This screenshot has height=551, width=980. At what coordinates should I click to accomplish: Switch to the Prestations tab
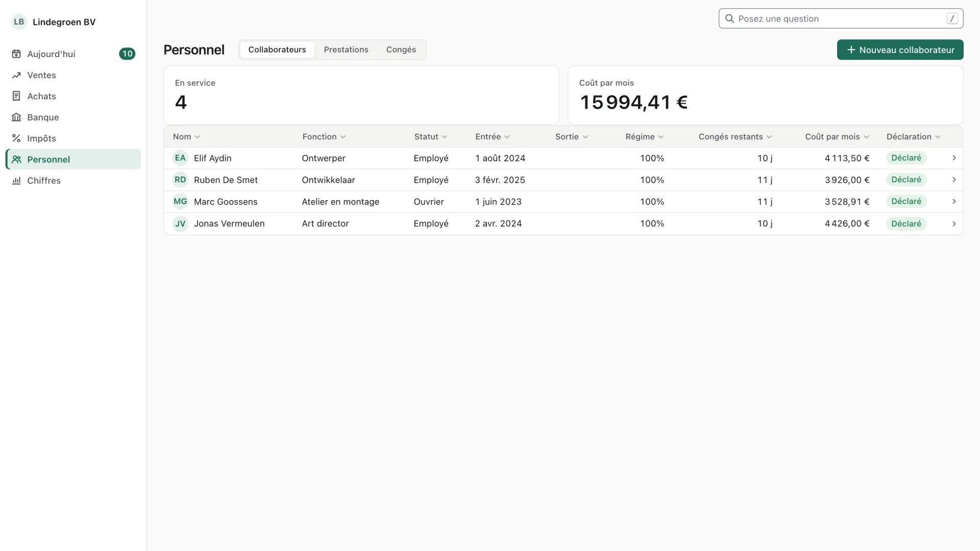click(x=346, y=49)
